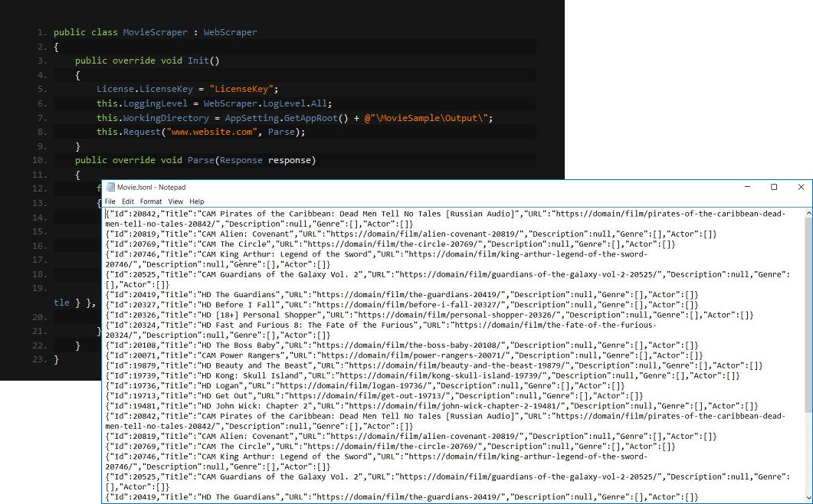Open the Format menu in Notepad
The height and width of the screenshot is (504, 813).
(151, 201)
